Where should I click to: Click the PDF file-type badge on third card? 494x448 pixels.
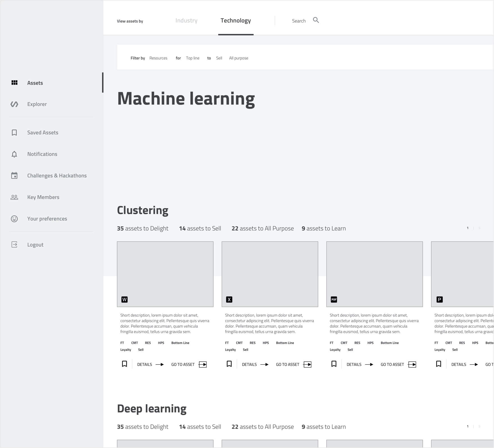coord(334,299)
